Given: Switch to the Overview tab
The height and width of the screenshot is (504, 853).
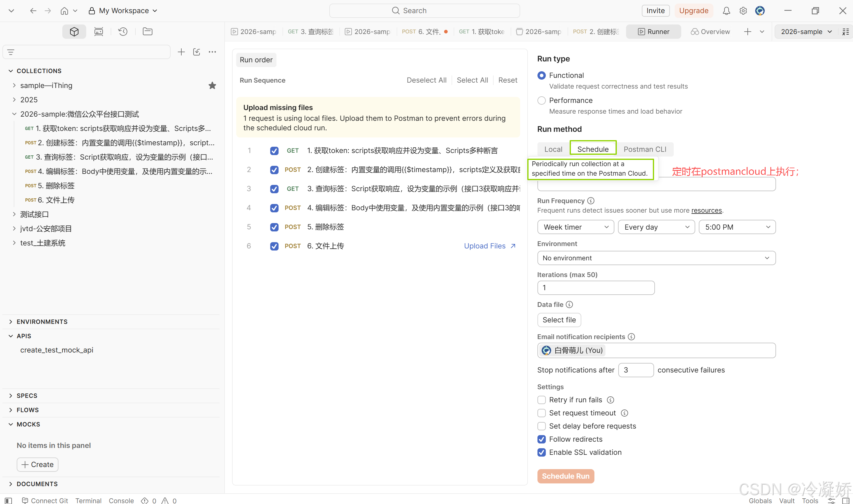Looking at the screenshot, I should (x=710, y=32).
